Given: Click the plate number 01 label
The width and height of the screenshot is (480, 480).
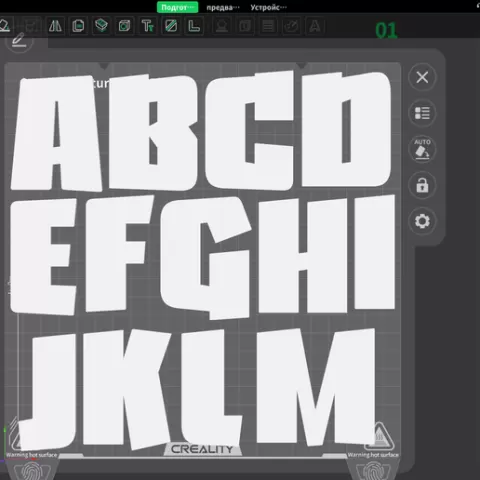Looking at the screenshot, I should (386, 30).
